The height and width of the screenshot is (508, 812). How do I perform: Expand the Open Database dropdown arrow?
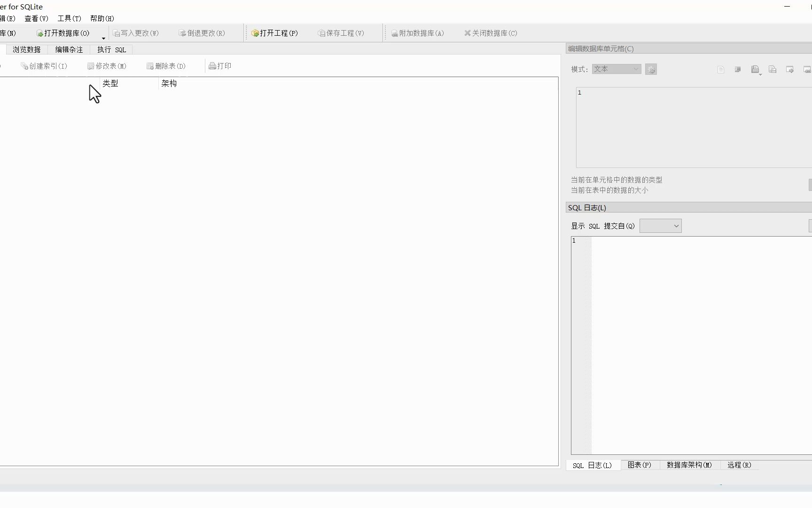(103, 38)
